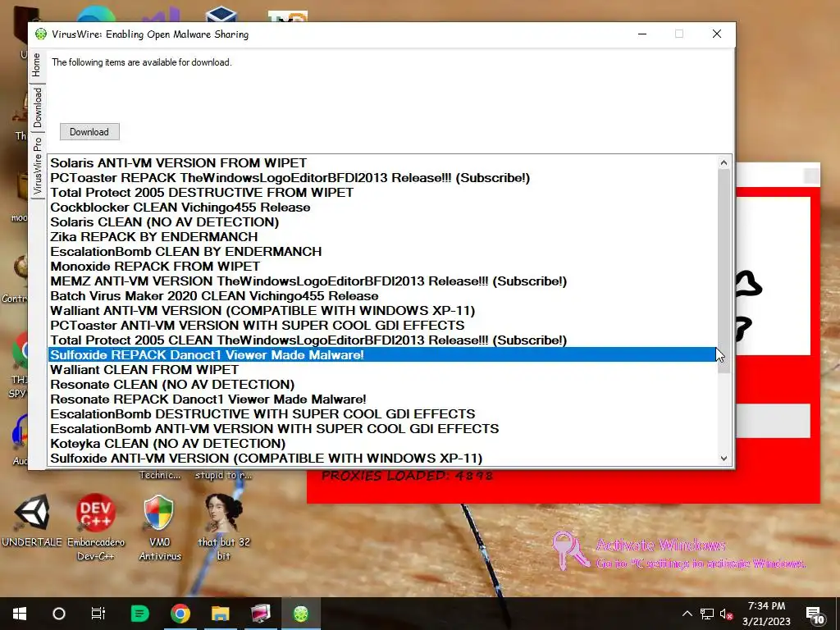
Task: Select Koteyka CLEAN (NO AV DETECTION)
Action: [x=382, y=444]
